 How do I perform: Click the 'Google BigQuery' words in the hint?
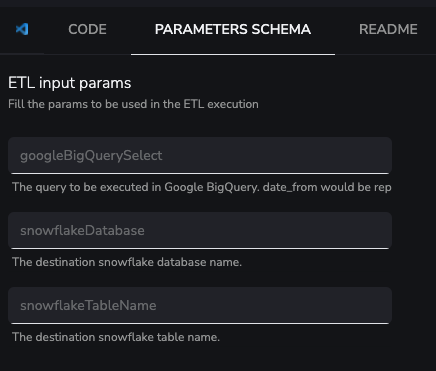211,187
